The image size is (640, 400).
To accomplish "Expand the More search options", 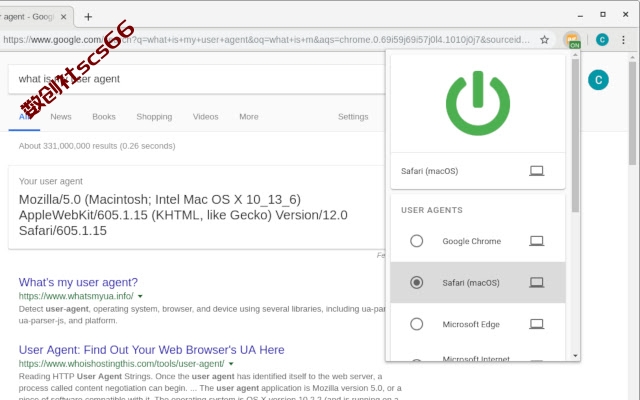I will pyautogui.click(x=249, y=117).
